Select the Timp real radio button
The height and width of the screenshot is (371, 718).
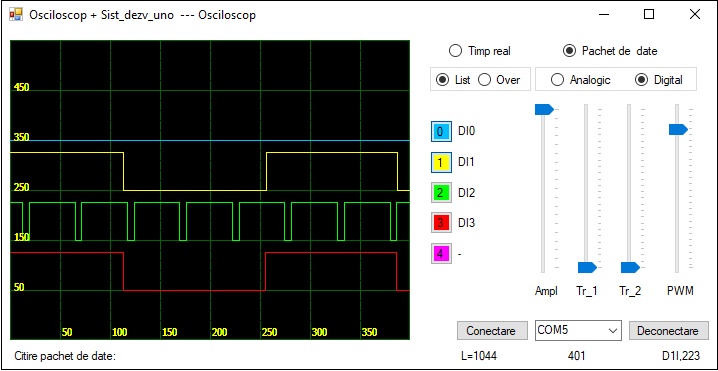[x=480, y=51]
